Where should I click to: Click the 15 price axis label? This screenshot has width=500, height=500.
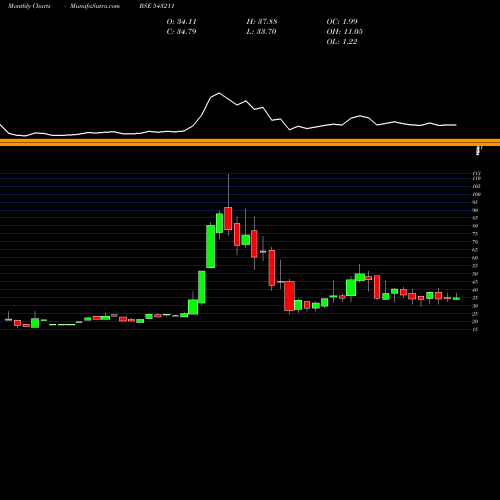coord(475,330)
